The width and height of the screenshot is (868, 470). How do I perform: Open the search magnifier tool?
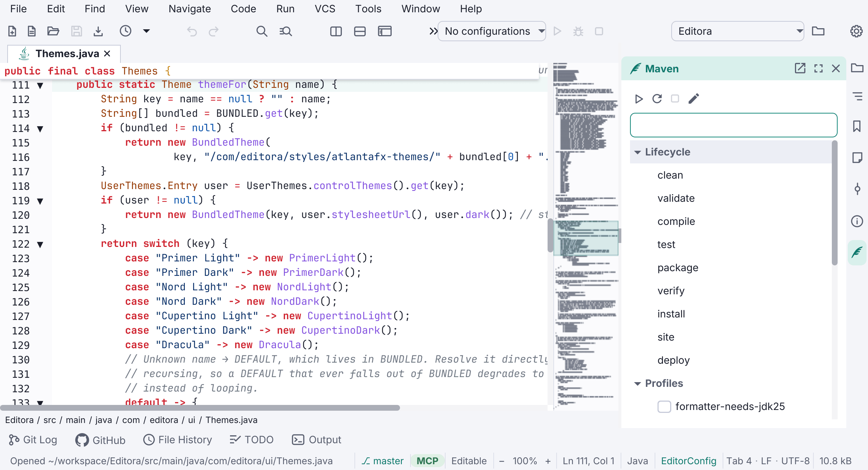(x=262, y=31)
